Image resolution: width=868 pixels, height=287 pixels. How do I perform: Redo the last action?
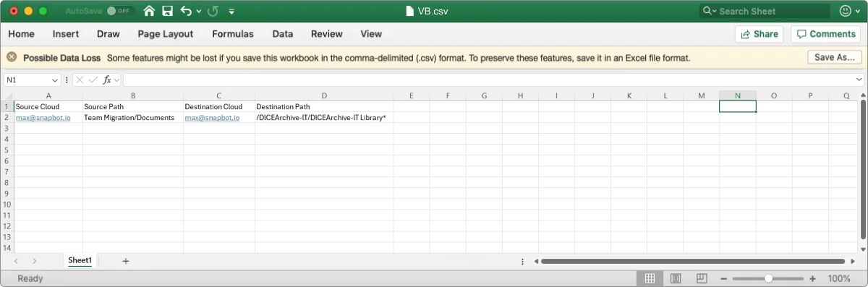point(213,11)
